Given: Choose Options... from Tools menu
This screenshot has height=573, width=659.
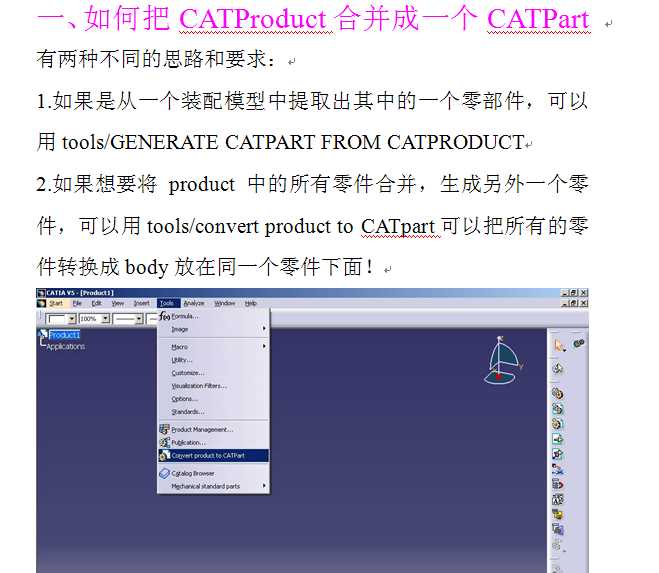Looking at the screenshot, I should (214, 399).
